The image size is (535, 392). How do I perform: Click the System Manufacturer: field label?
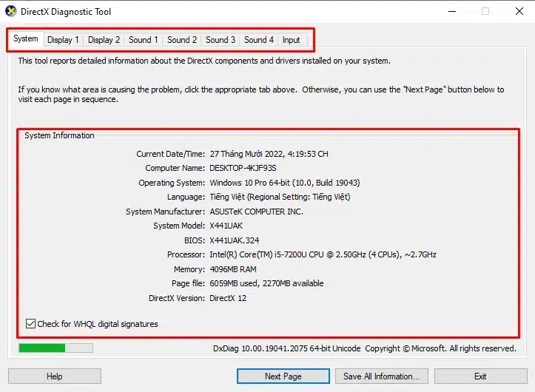tap(166, 212)
